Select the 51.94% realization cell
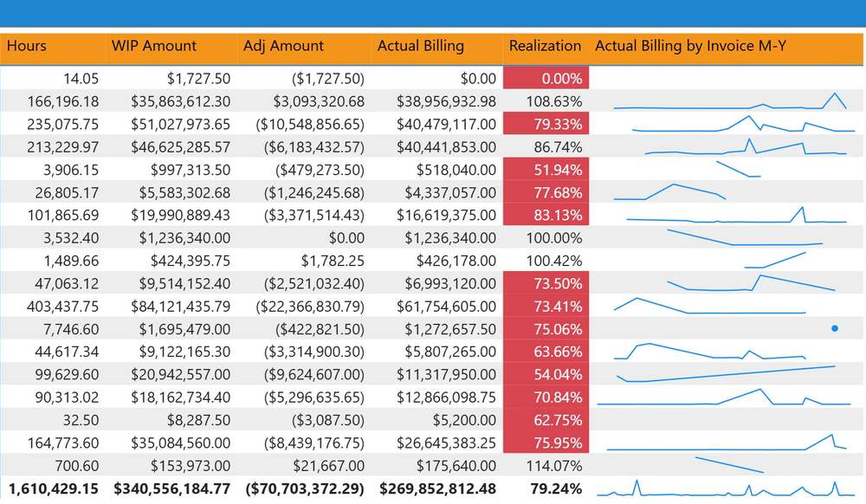Image resolution: width=866 pixels, height=504 pixels. (546, 170)
